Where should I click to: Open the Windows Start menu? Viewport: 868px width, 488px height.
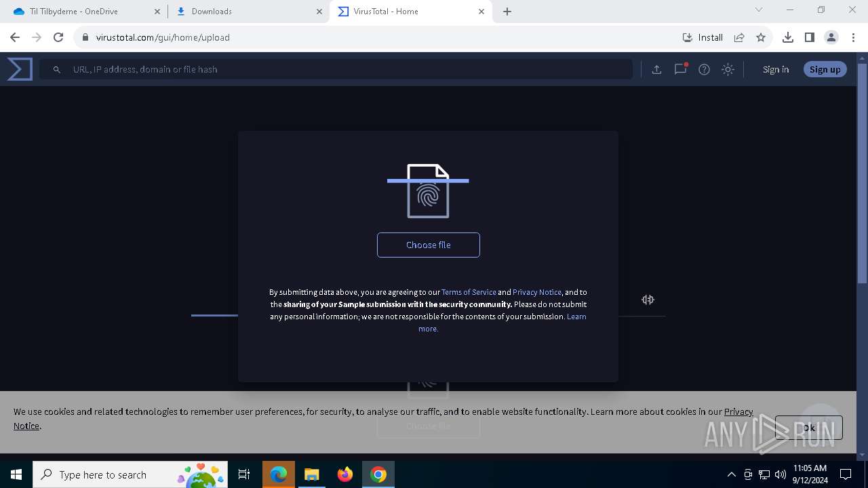[16, 474]
